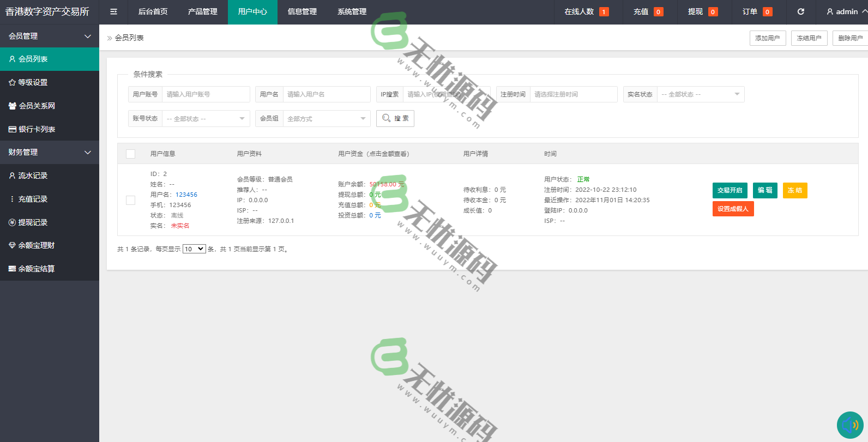Open 余额宝理财 in sidebar

click(50, 245)
